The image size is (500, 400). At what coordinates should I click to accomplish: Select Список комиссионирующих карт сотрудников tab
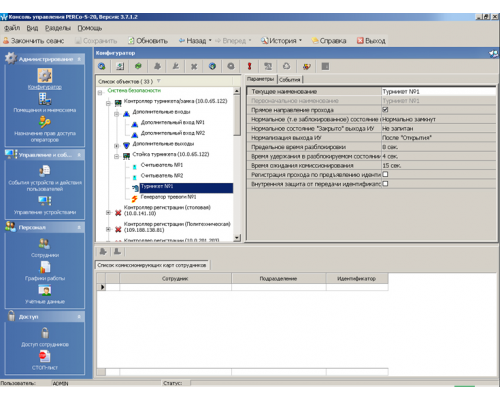coord(152,265)
